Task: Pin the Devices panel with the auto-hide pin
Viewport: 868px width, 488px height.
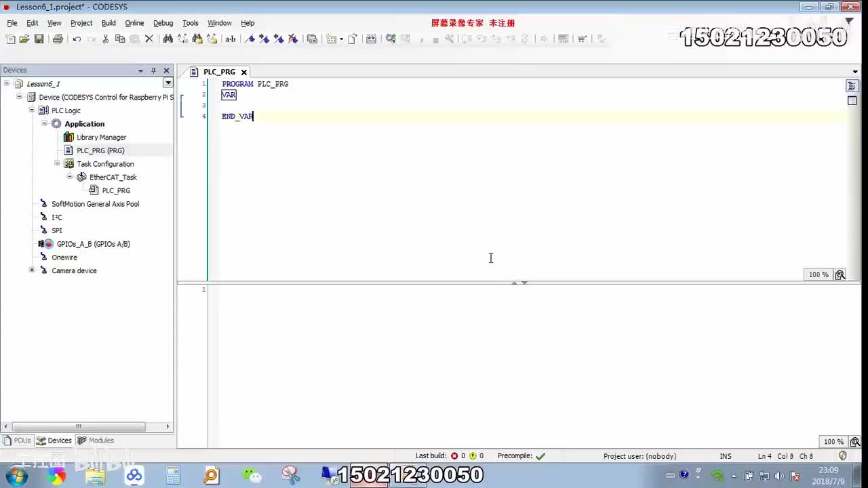Action: [x=153, y=70]
